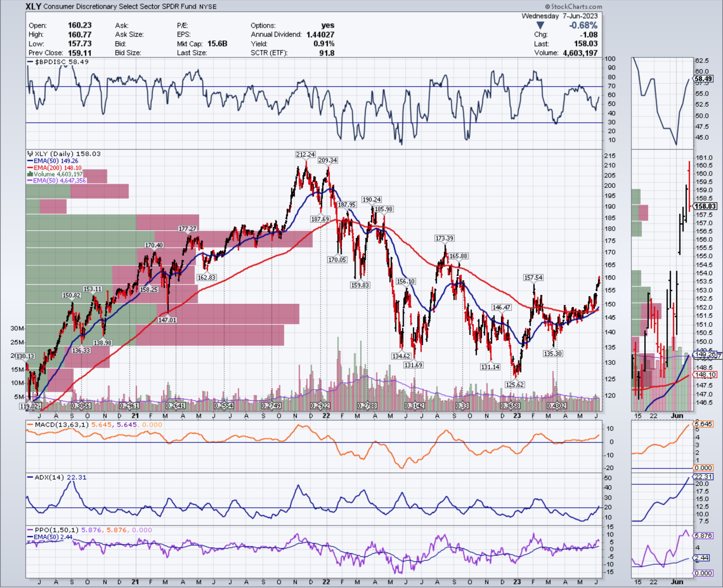The image size is (723, 588).
Task: Click the -0.68% change percentage
Action: point(583,25)
